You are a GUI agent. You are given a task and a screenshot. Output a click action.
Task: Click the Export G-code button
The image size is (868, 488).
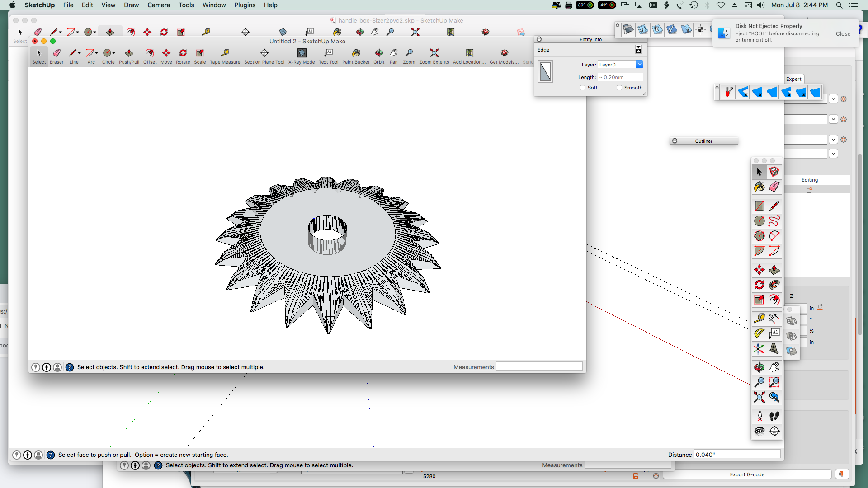pos(747,474)
